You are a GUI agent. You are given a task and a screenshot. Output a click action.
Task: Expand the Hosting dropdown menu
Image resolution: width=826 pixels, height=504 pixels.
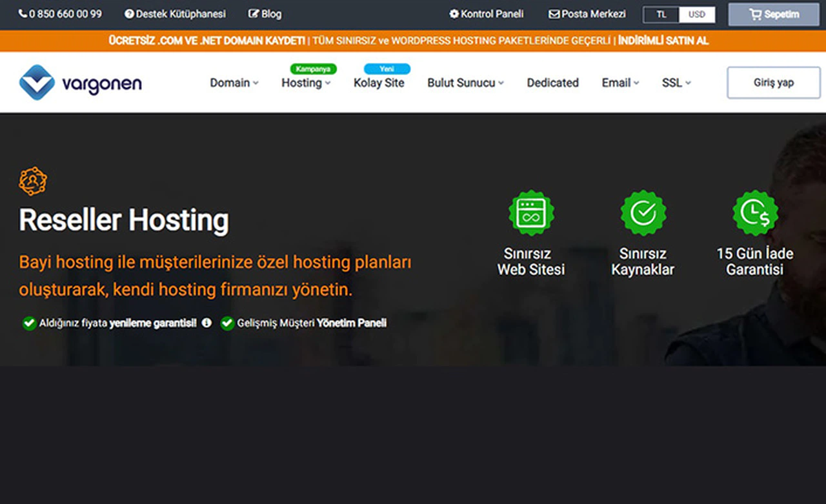(306, 83)
